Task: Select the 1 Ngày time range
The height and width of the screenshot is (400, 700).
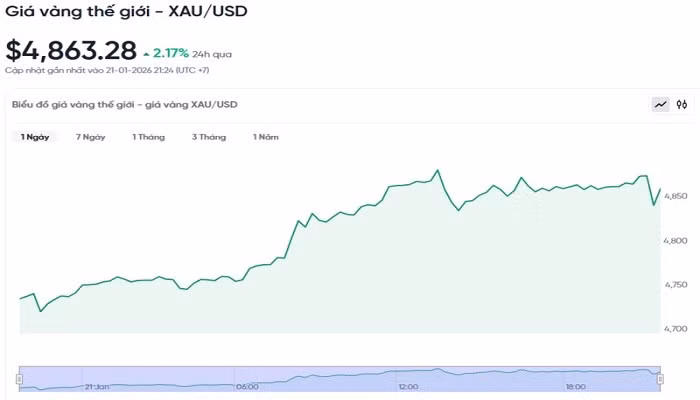Action: click(x=36, y=136)
